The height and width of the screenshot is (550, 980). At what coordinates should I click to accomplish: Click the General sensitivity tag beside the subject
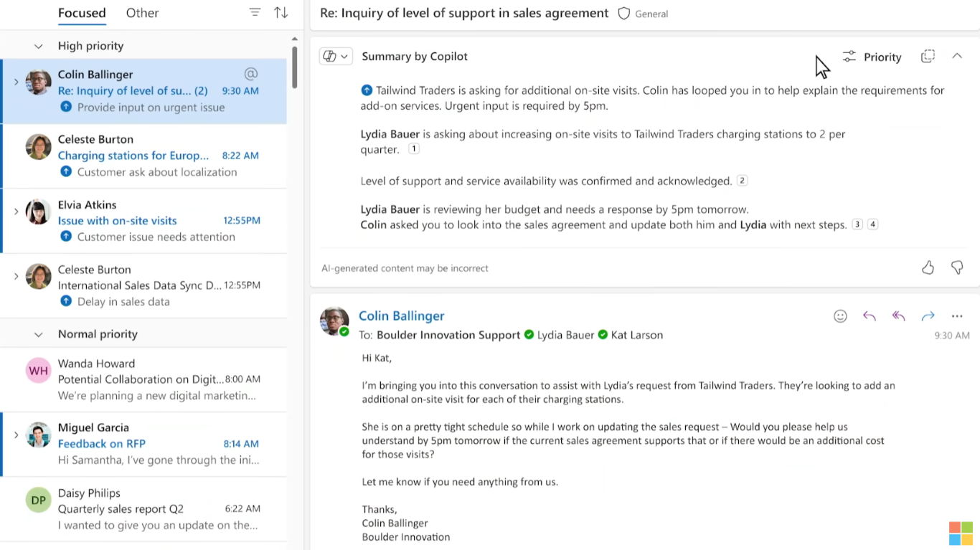pos(642,13)
